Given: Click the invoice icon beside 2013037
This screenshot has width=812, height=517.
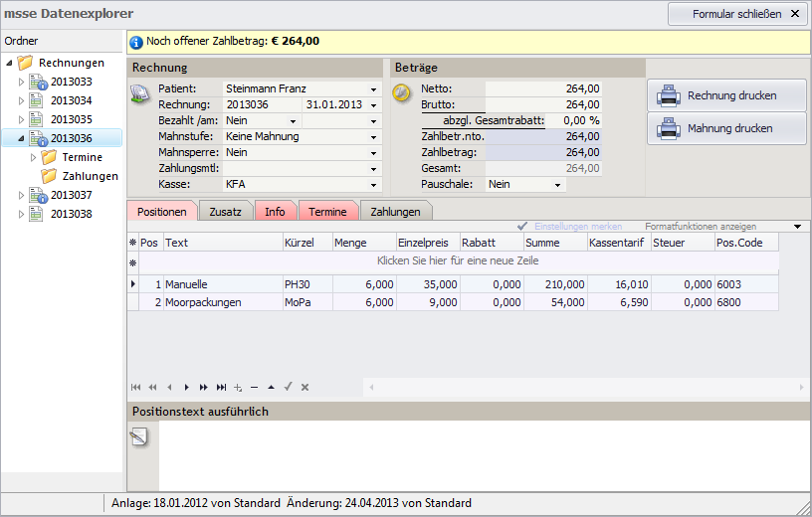Looking at the screenshot, I should coord(38,195).
